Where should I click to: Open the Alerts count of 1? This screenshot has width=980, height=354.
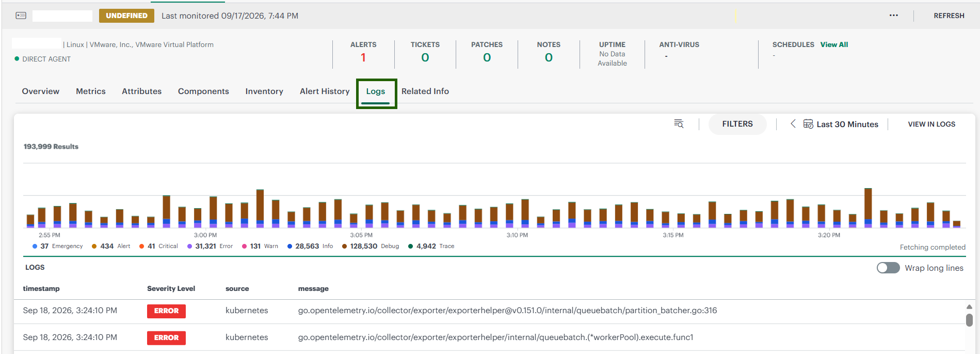click(363, 57)
